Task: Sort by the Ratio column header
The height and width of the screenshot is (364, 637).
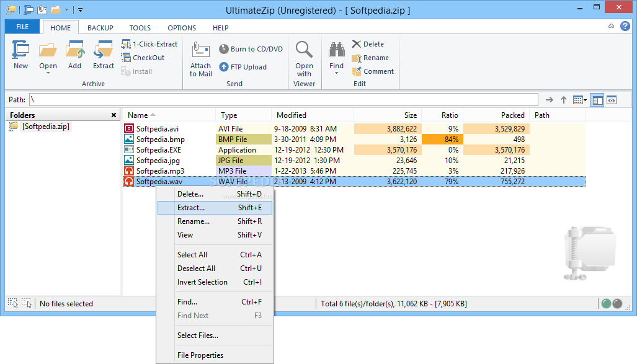Action: click(442, 115)
